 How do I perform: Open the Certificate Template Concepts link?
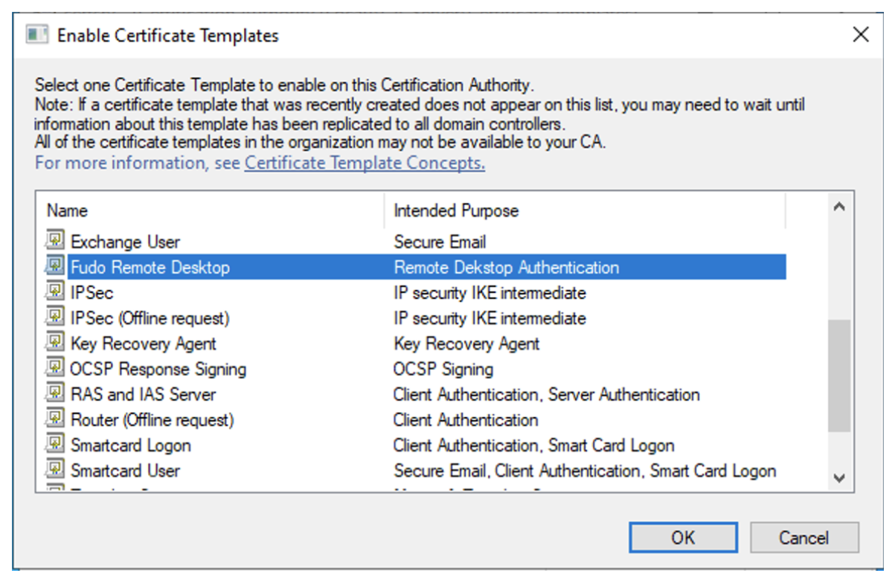coord(365,163)
